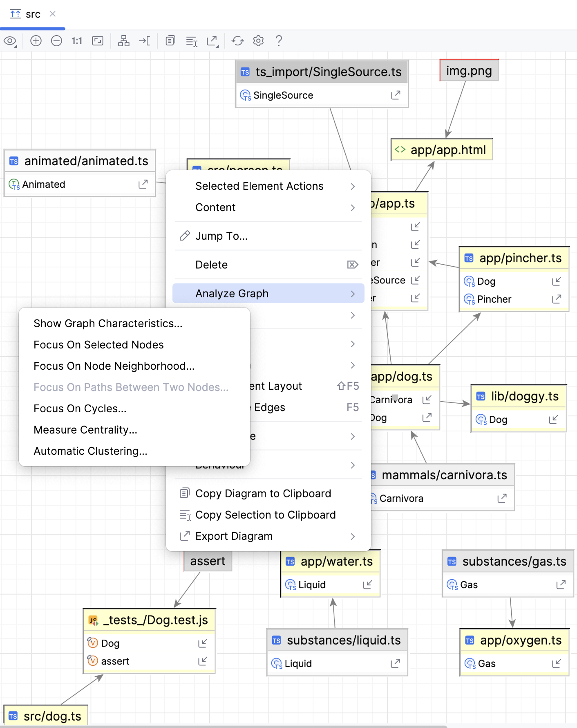
Task: Select Focus On Node Neighborhood...
Action: [134, 366]
